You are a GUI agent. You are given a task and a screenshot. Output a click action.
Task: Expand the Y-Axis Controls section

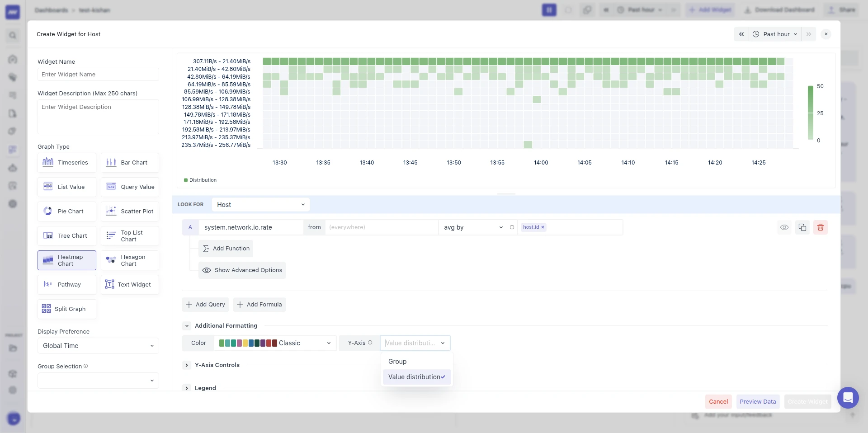pyautogui.click(x=187, y=365)
